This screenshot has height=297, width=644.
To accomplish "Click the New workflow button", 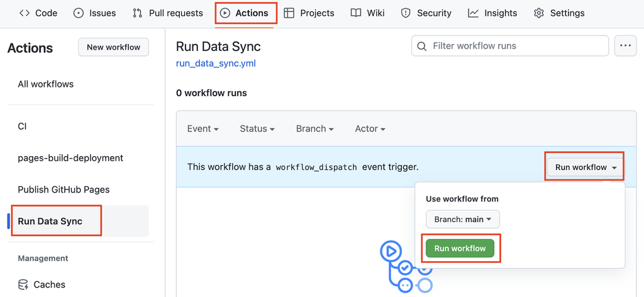I will (x=113, y=47).
